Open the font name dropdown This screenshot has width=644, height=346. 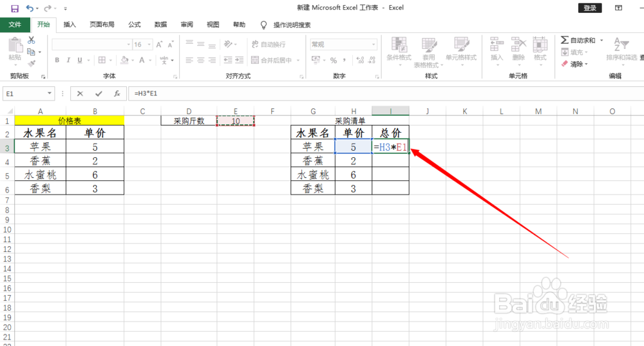[x=129, y=44]
